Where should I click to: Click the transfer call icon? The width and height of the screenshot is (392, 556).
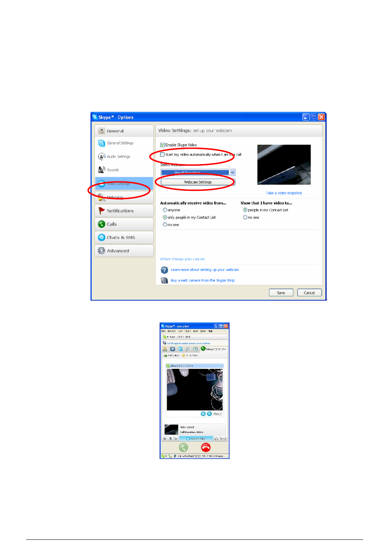[176, 439]
